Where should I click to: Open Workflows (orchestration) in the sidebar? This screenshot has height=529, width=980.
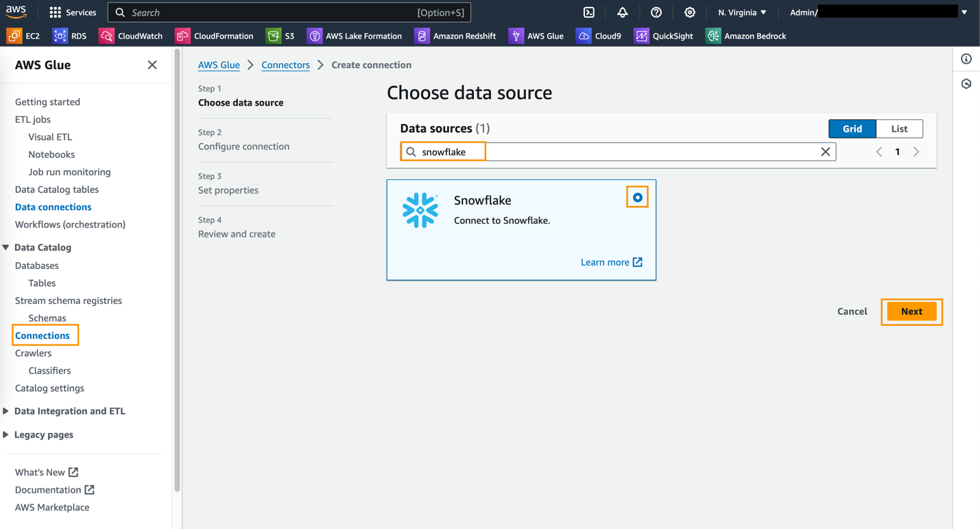pos(70,224)
